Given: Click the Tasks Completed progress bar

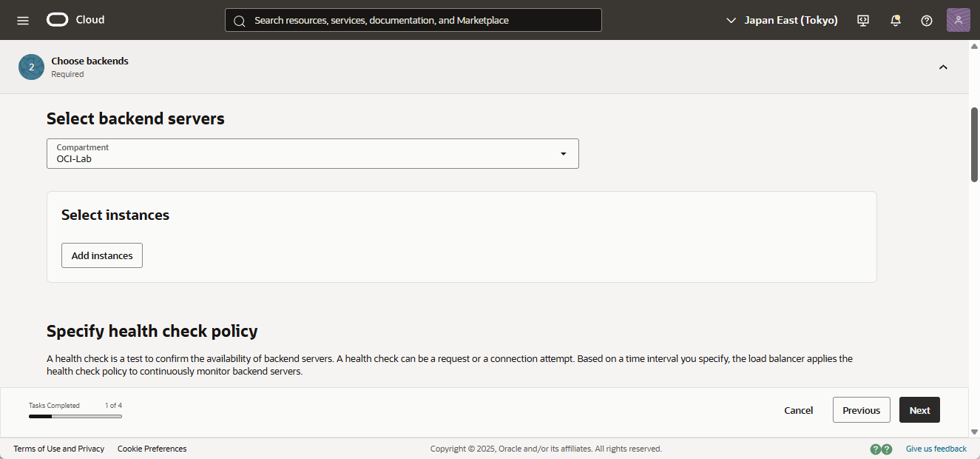Looking at the screenshot, I should pyautogui.click(x=75, y=416).
